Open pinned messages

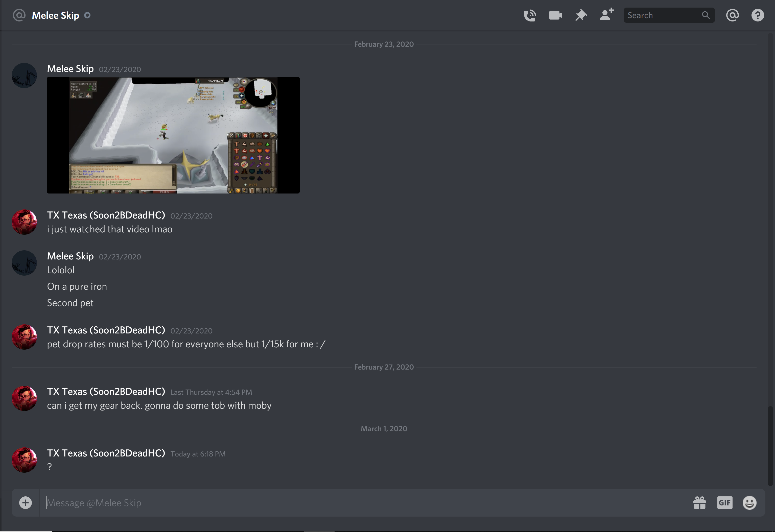coord(581,15)
